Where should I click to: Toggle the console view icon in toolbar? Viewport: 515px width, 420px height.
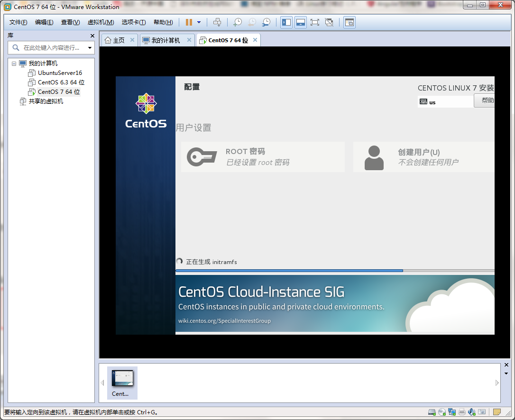(349, 22)
